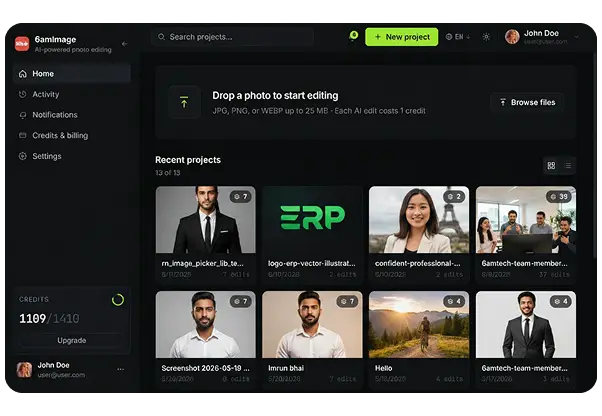
Task: Open the Activity page
Action: 72,94
